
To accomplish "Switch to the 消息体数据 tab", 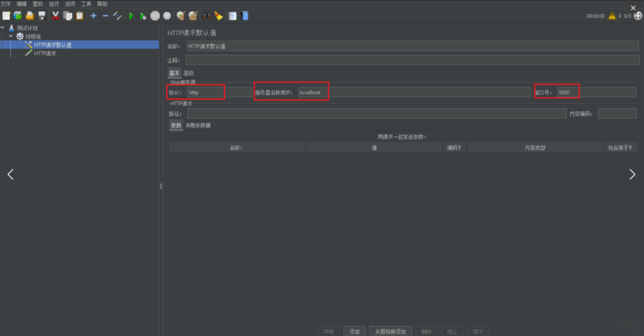I will pyautogui.click(x=198, y=125).
